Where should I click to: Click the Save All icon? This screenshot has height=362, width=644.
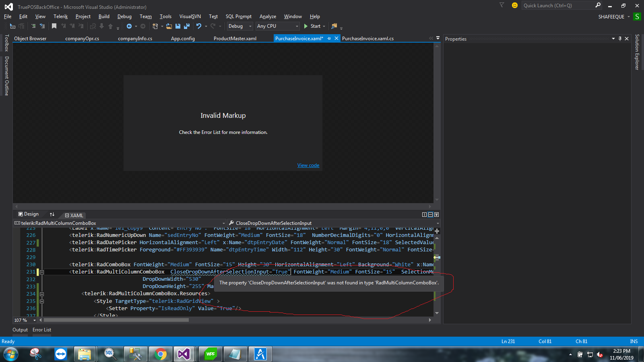[187, 26]
